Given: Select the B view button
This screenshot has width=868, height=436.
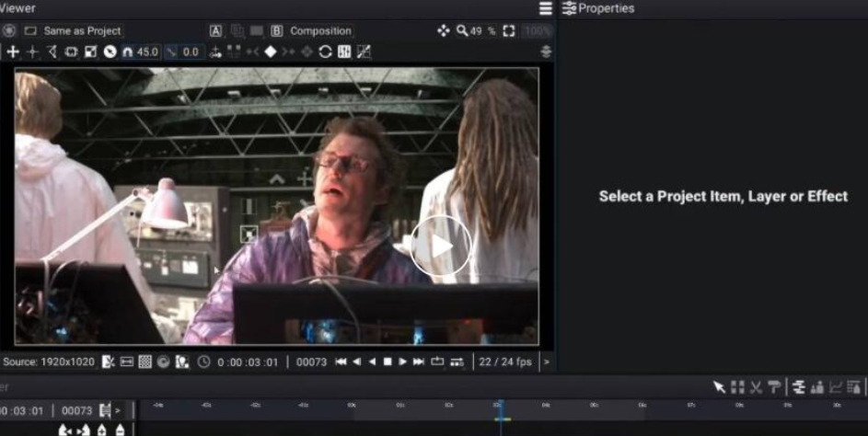Looking at the screenshot, I should (277, 31).
